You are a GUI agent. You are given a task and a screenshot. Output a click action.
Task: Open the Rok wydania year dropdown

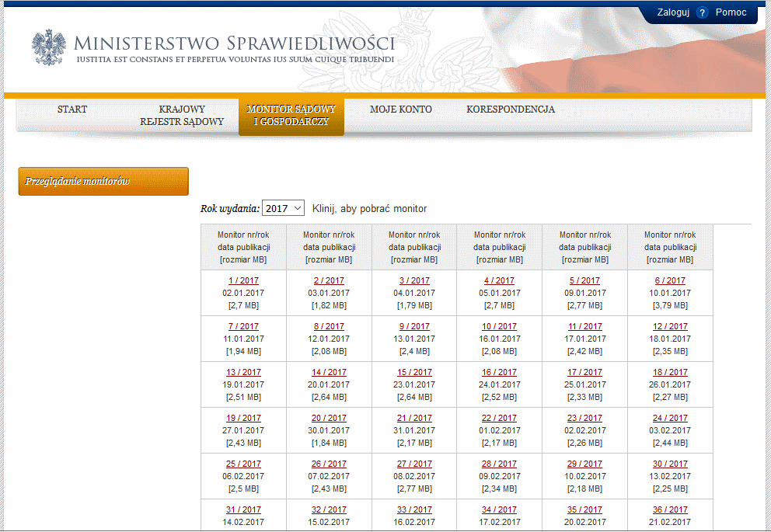pos(283,208)
